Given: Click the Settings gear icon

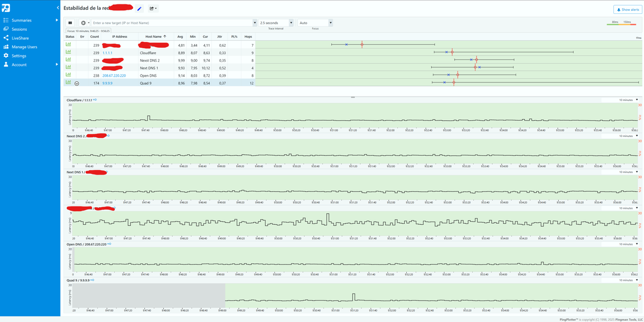Looking at the screenshot, I should point(6,56).
